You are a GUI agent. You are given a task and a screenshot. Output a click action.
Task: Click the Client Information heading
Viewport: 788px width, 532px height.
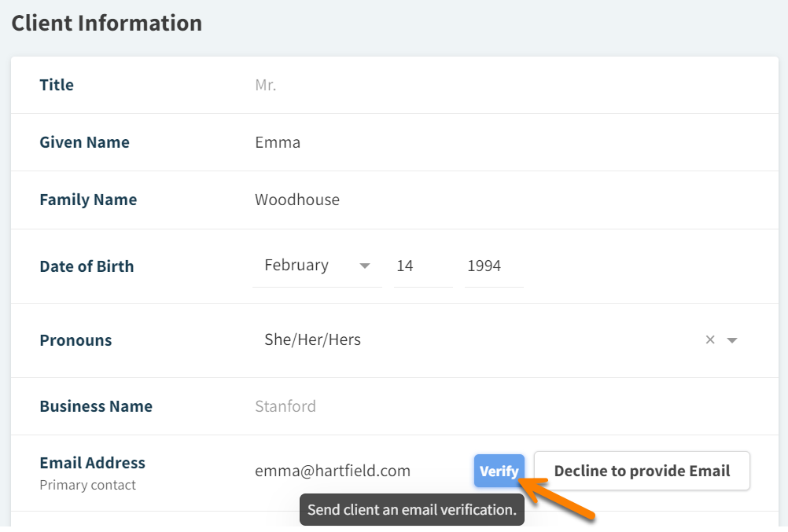pyautogui.click(x=106, y=23)
